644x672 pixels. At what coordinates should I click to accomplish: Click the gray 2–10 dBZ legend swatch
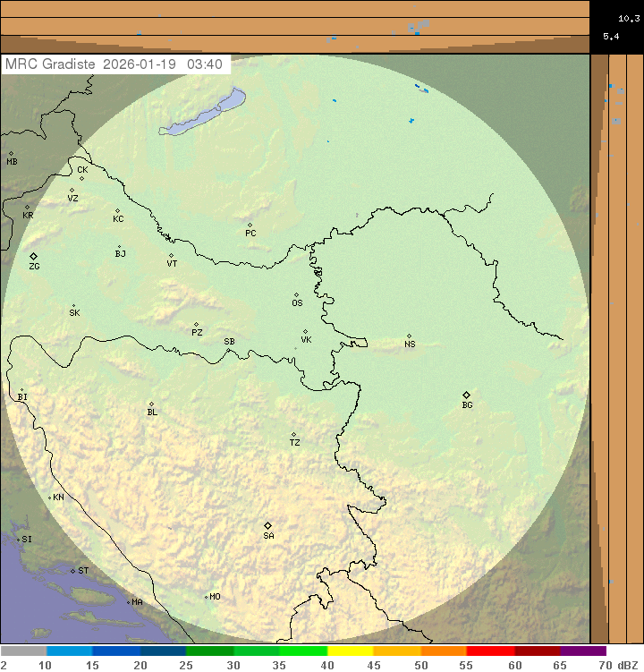24,651
